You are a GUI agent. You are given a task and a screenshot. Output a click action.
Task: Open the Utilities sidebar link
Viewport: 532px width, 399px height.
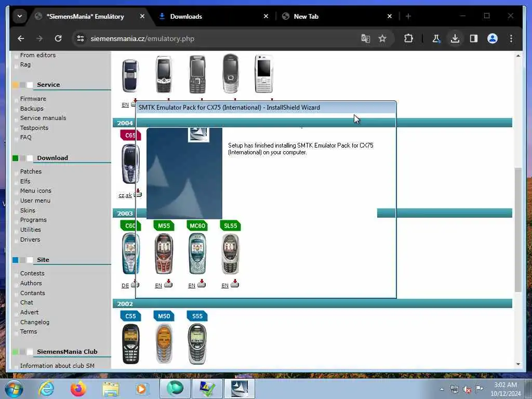(31, 230)
